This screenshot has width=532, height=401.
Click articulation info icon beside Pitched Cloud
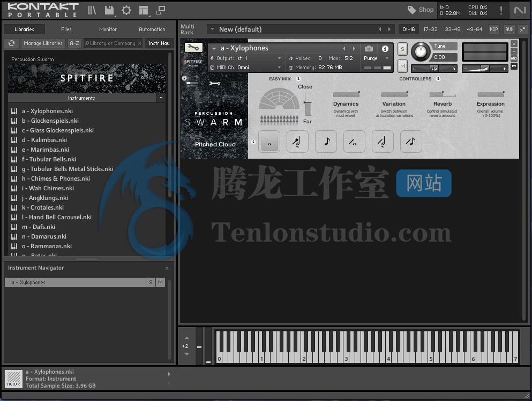(253, 142)
